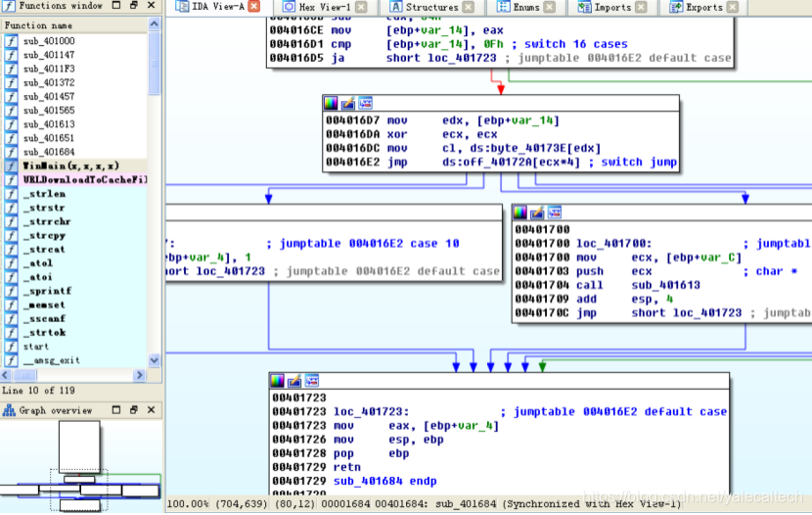Click Functions list horizontal scroll right arrow
Screen dimensions: 812x515
(x=139, y=375)
